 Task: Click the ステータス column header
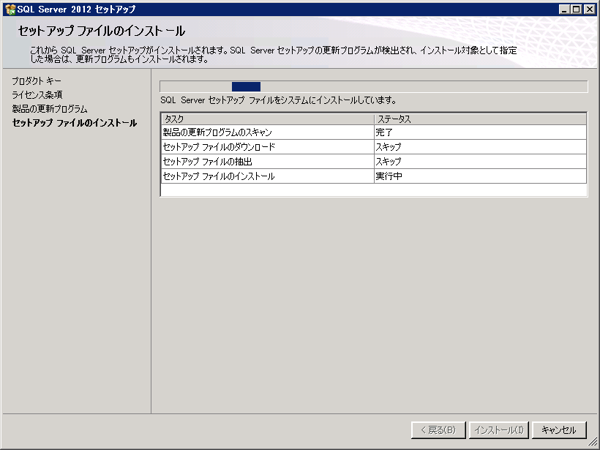point(480,119)
